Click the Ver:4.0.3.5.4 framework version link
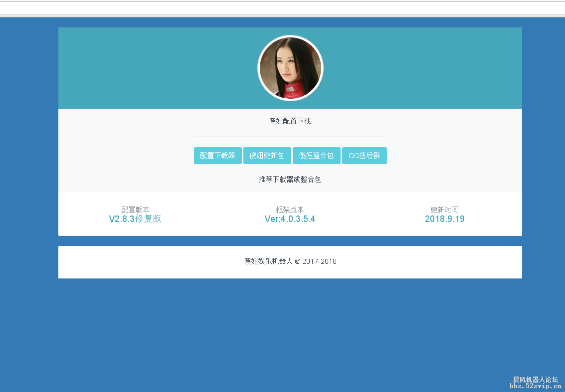 pyautogui.click(x=290, y=218)
